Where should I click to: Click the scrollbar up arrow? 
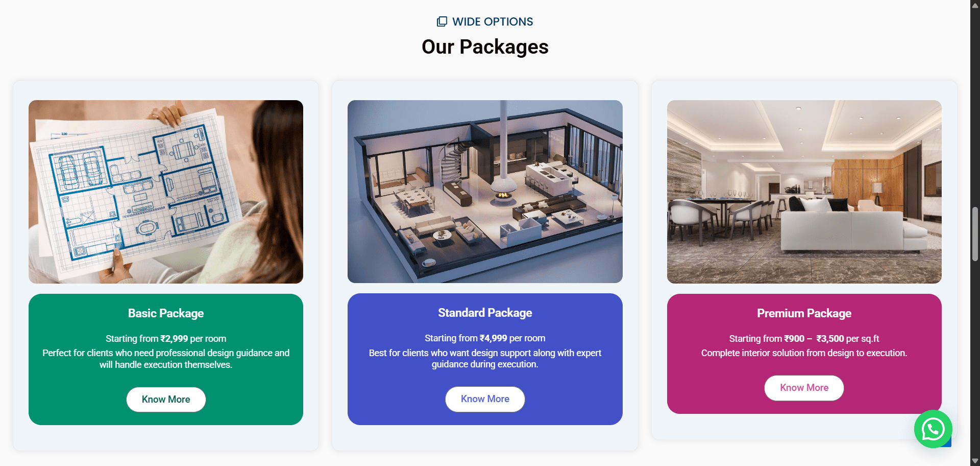tap(975, 5)
